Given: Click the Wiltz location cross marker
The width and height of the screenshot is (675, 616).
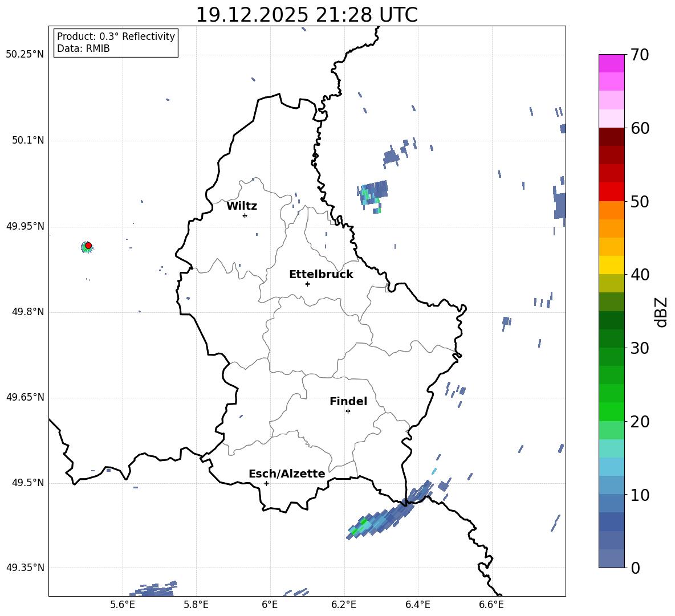Looking at the screenshot, I should pos(245,215).
